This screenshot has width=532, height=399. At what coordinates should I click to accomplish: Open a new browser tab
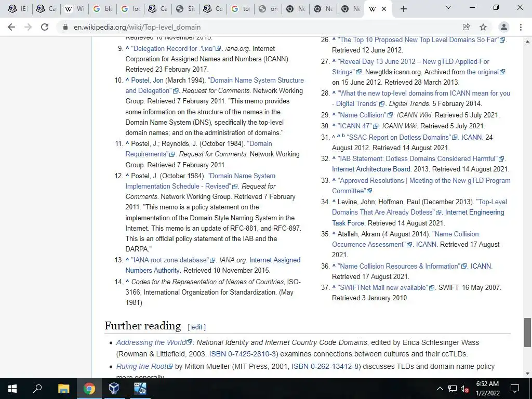(x=403, y=9)
